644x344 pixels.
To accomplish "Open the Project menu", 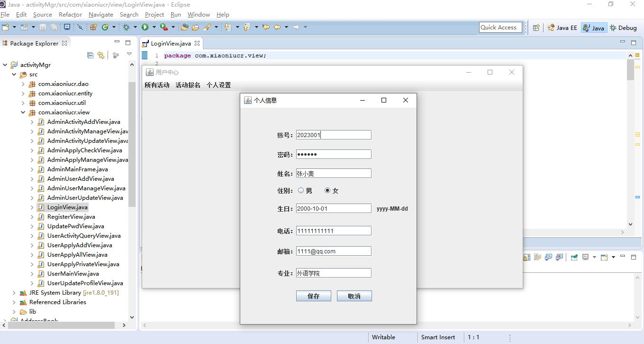I will [x=154, y=15].
